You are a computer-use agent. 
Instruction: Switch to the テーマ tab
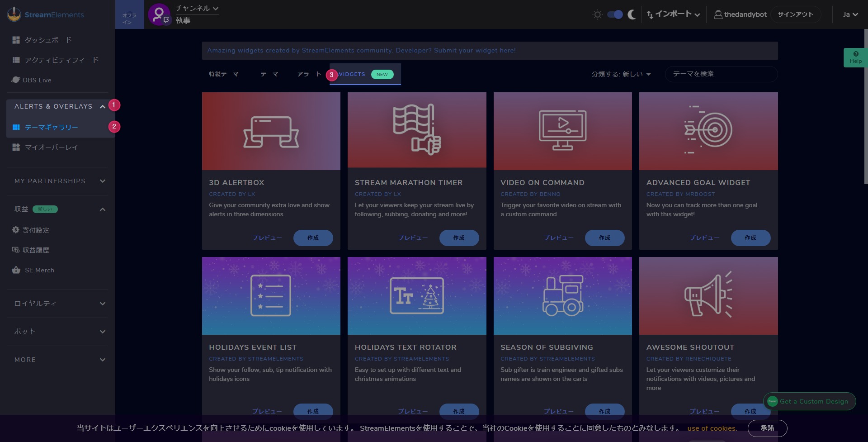pyautogui.click(x=269, y=74)
